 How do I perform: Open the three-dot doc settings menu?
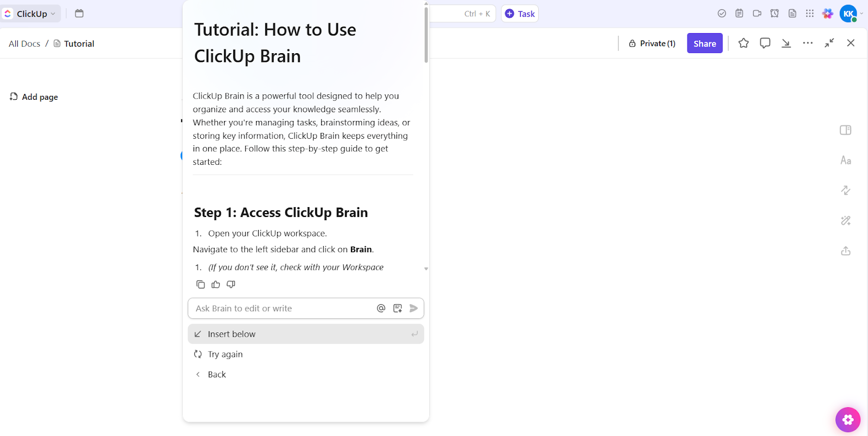click(807, 43)
